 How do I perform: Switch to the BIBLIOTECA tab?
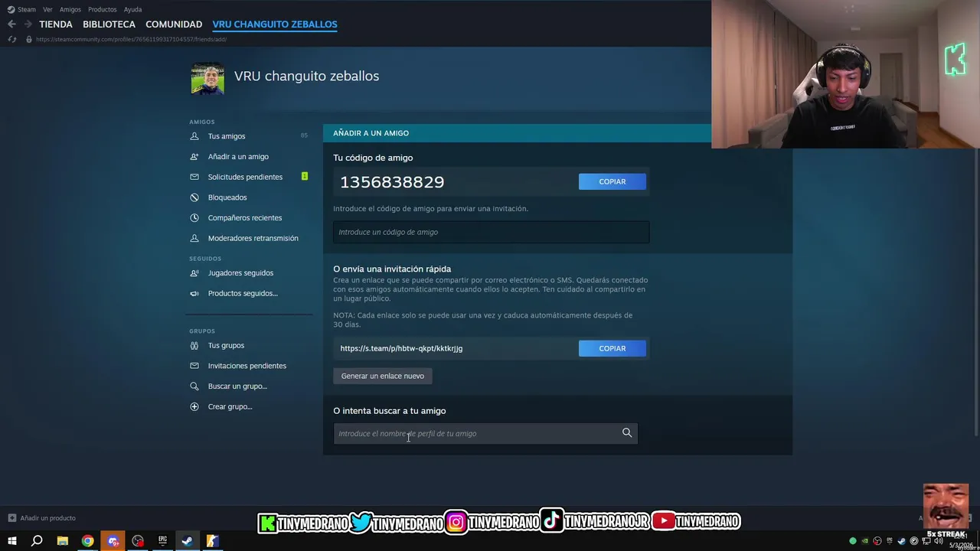tap(109, 24)
